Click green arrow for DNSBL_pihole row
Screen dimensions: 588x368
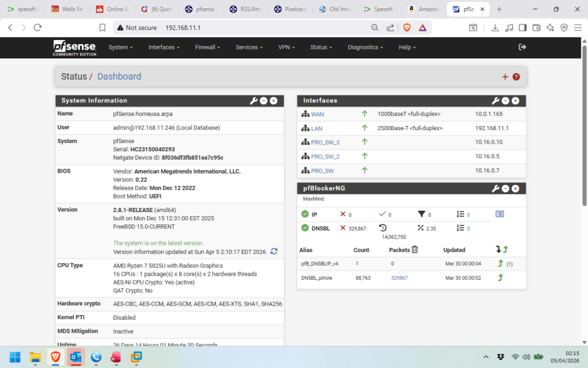tap(500, 277)
